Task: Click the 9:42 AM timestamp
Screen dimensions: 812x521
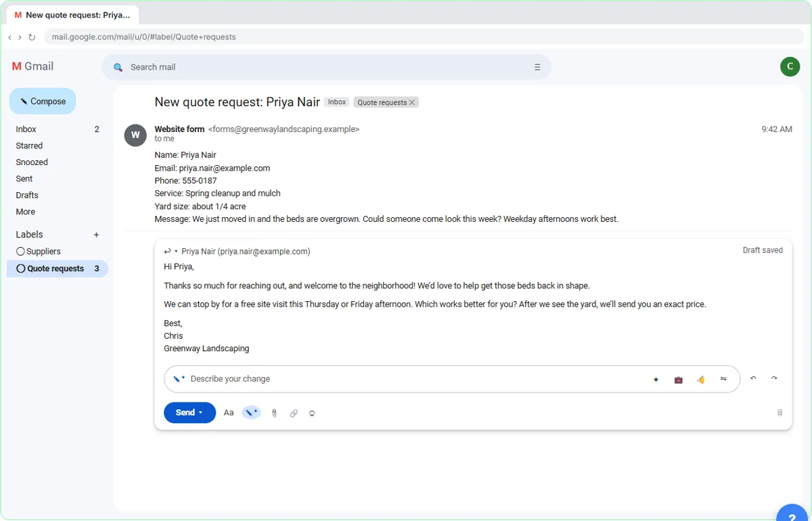Action: [x=777, y=129]
